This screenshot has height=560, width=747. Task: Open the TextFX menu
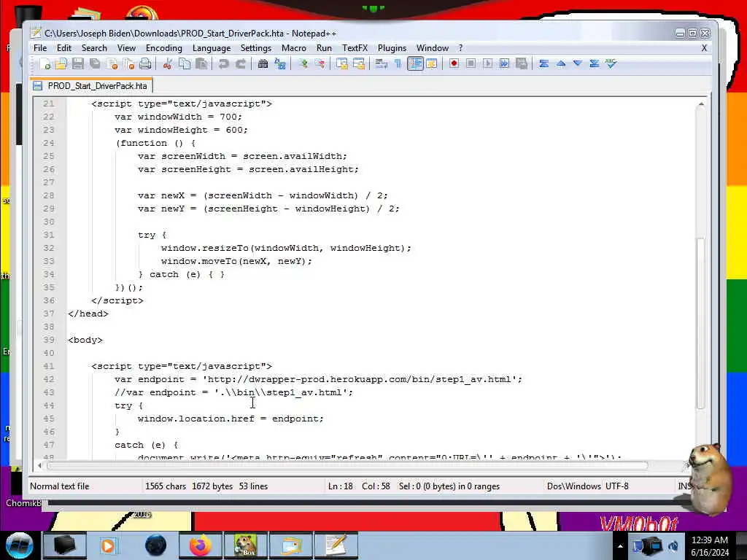355,48
